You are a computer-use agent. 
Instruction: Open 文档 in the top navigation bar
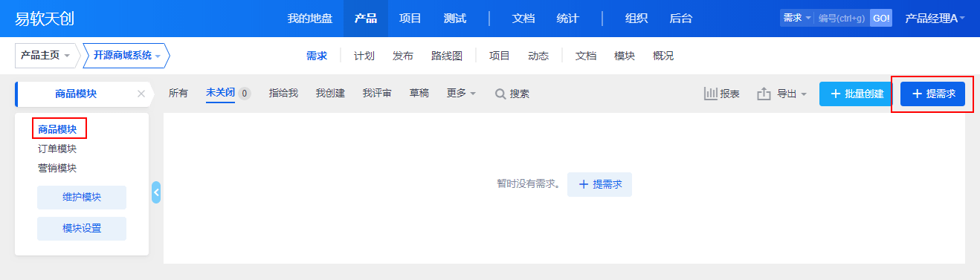pos(523,19)
